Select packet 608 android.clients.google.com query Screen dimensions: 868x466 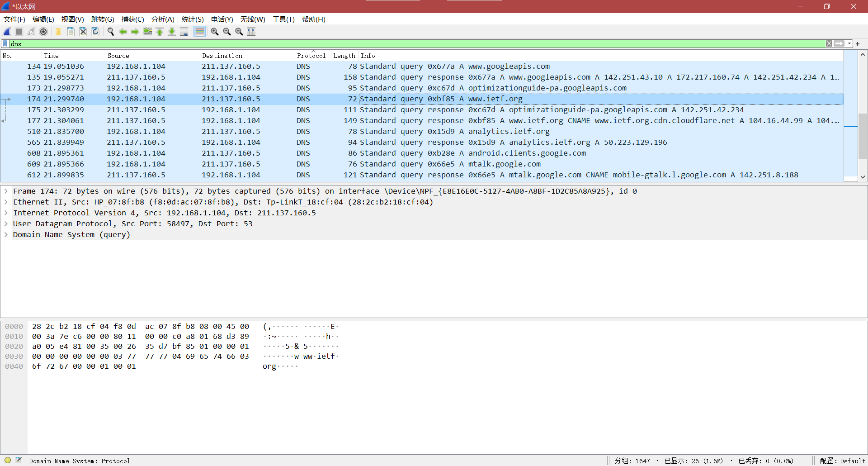coord(422,153)
